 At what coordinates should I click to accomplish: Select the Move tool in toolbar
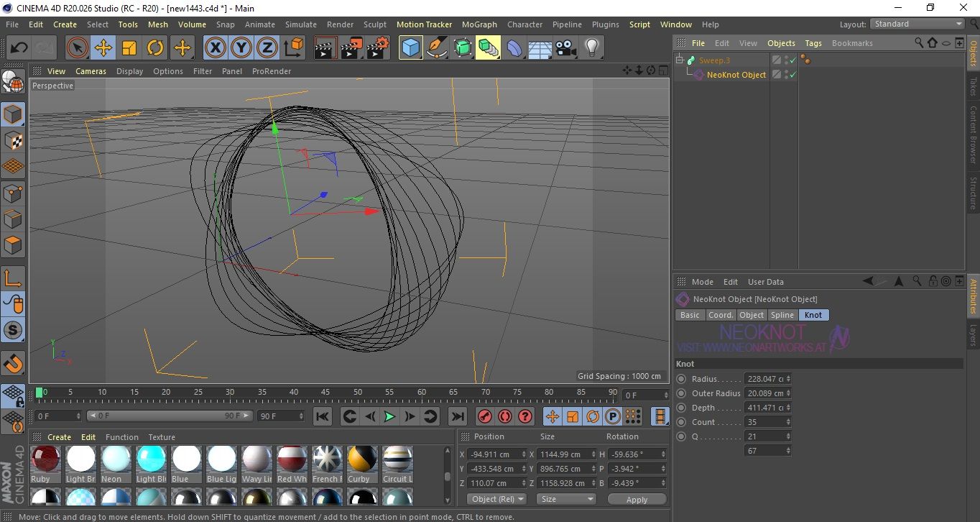coord(103,48)
